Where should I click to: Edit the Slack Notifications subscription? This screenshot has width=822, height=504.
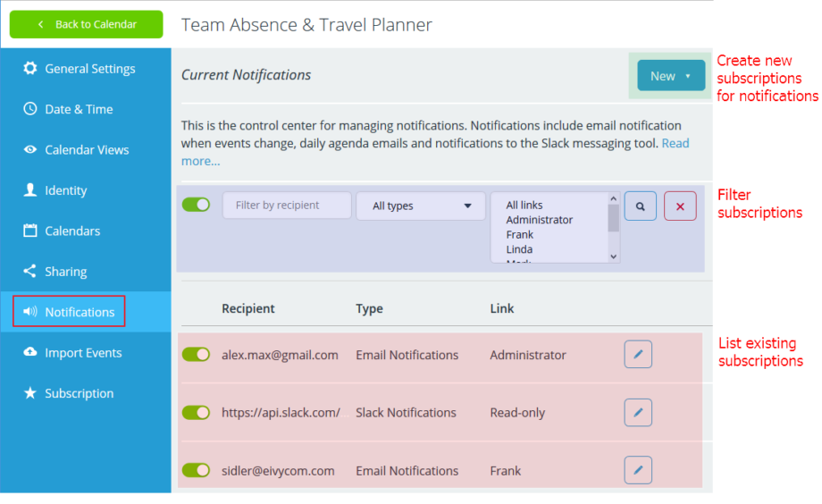(x=638, y=412)
